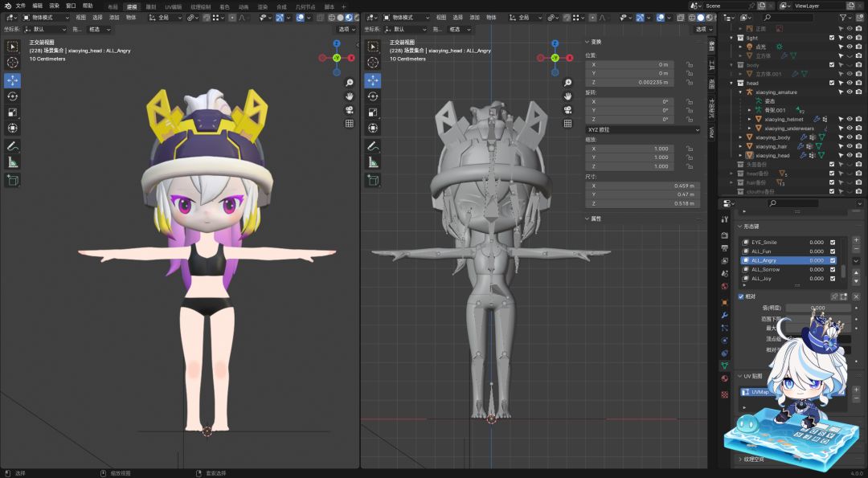
Task: Open the 选择 menu in right viewport header
Action: click(x=458, y=18)
